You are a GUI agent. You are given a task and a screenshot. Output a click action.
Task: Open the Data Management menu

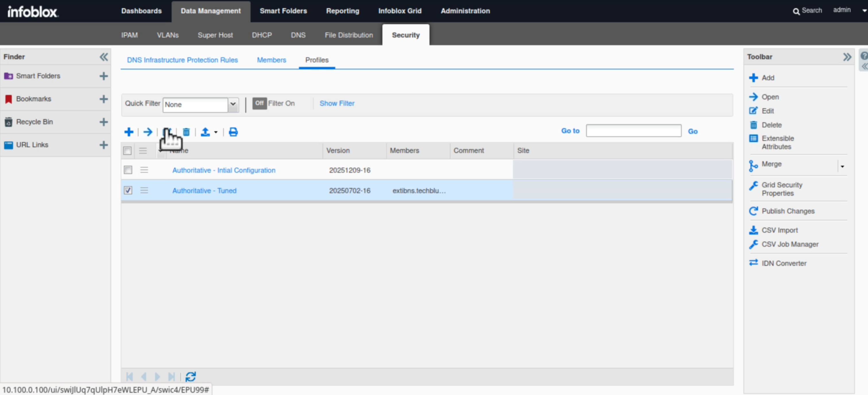(211, 11)
